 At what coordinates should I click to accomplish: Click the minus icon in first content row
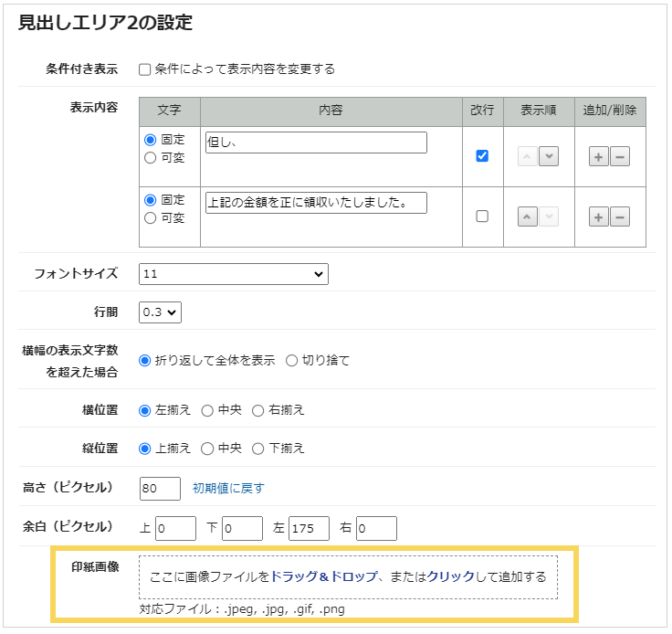pyautogui.click(x=620, y=156)
